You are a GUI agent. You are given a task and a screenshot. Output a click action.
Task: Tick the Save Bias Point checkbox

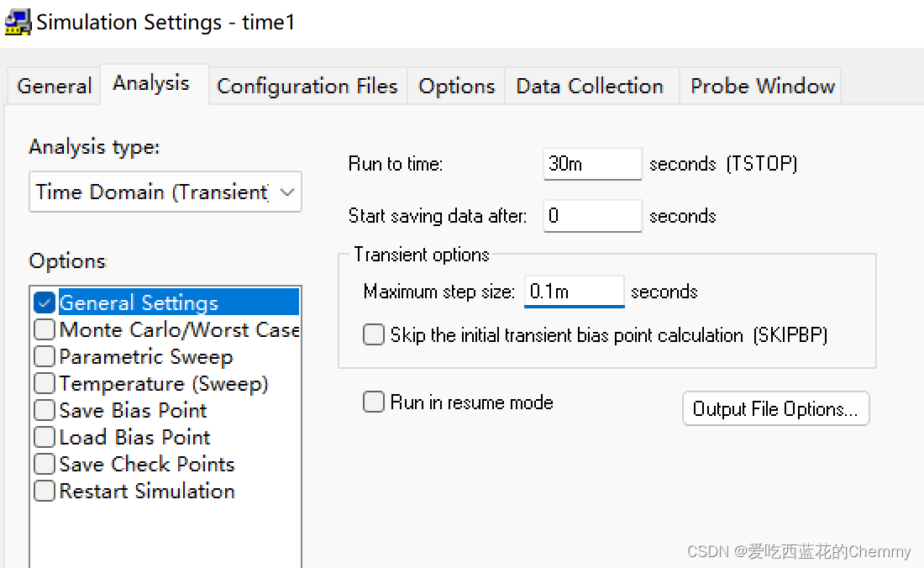pos(45,410)
